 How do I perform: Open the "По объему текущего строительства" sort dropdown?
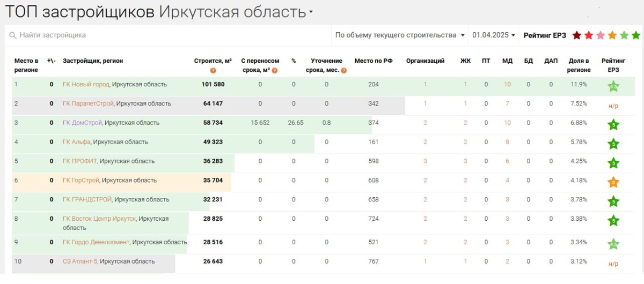[400, 35]
